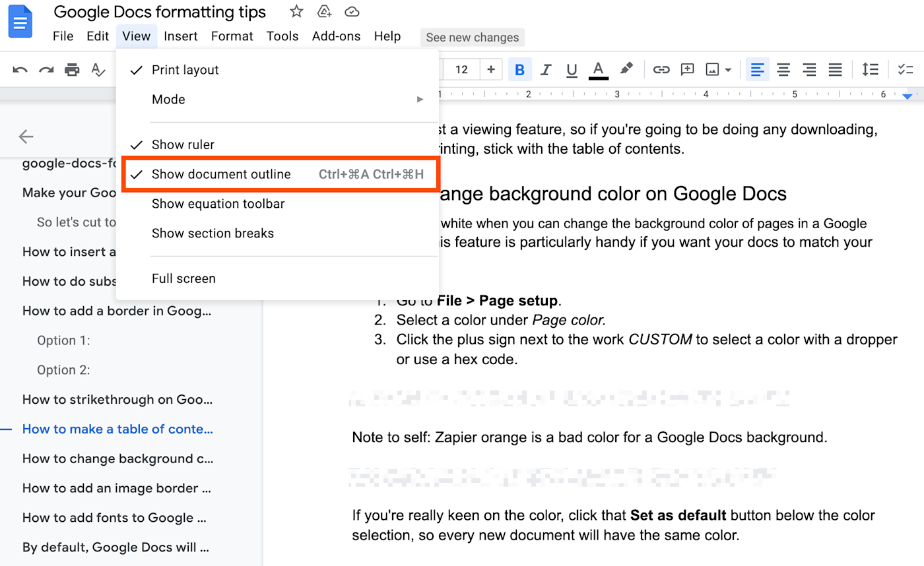Open 'How to make a table of conte…'

coord(117,429)
